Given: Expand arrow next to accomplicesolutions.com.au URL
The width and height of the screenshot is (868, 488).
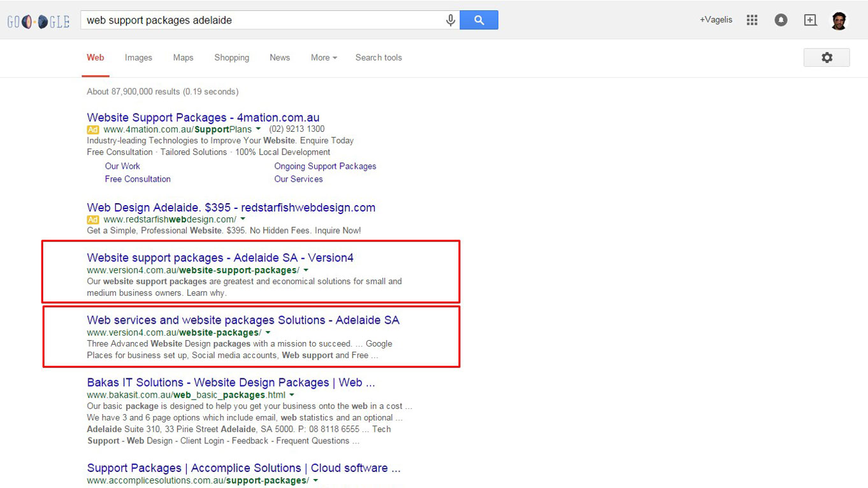Looking at the screenshot, I should pos(315,481).
